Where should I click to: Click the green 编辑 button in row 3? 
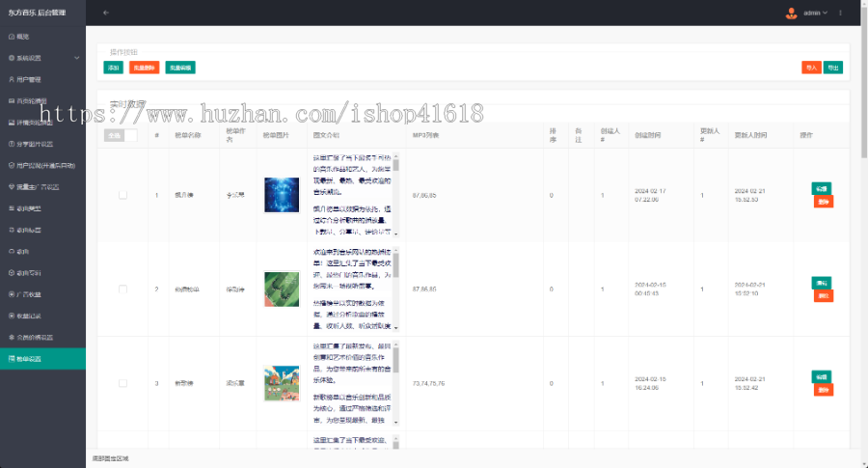point(822,377)
